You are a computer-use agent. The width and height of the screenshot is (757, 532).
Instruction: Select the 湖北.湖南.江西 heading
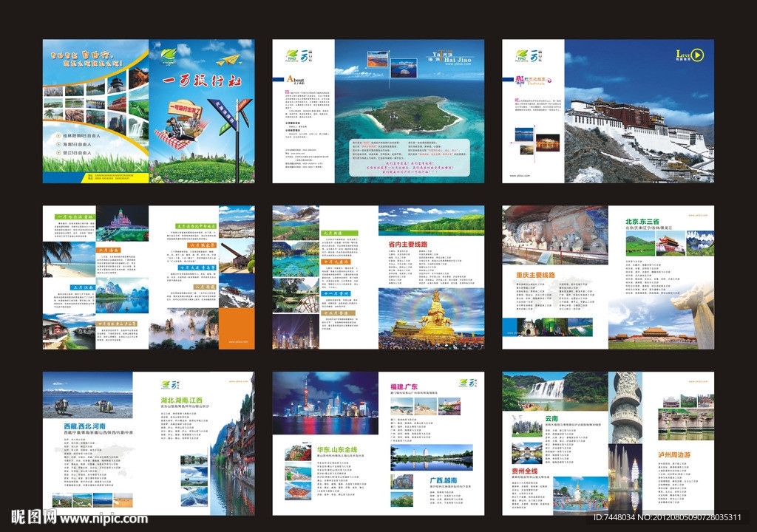[182, 400]
